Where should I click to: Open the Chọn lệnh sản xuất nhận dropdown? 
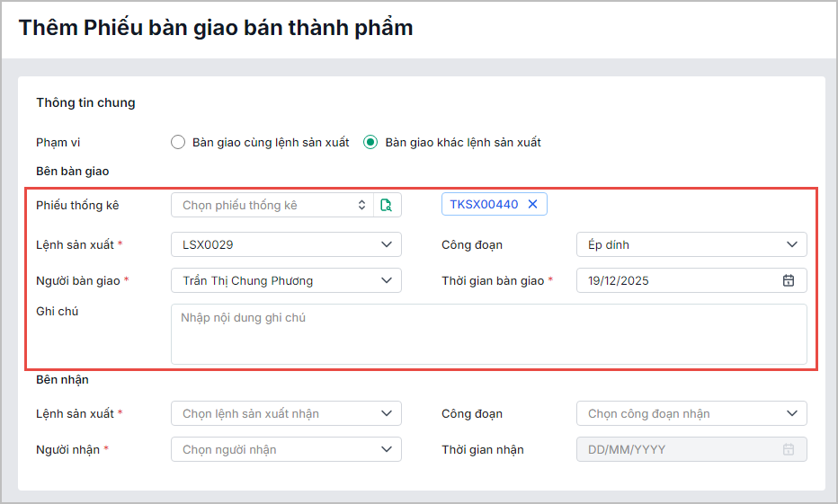pyautogui.click(x=387, y=413)
